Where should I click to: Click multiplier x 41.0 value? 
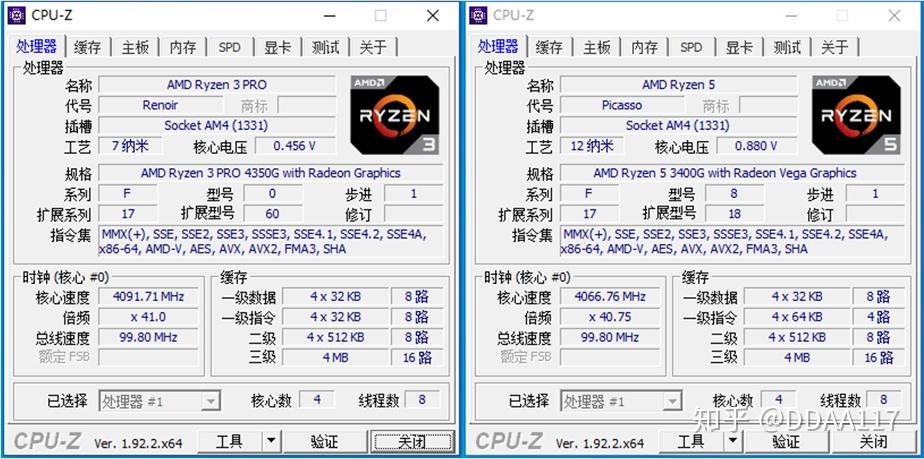(x=148, y=317)
